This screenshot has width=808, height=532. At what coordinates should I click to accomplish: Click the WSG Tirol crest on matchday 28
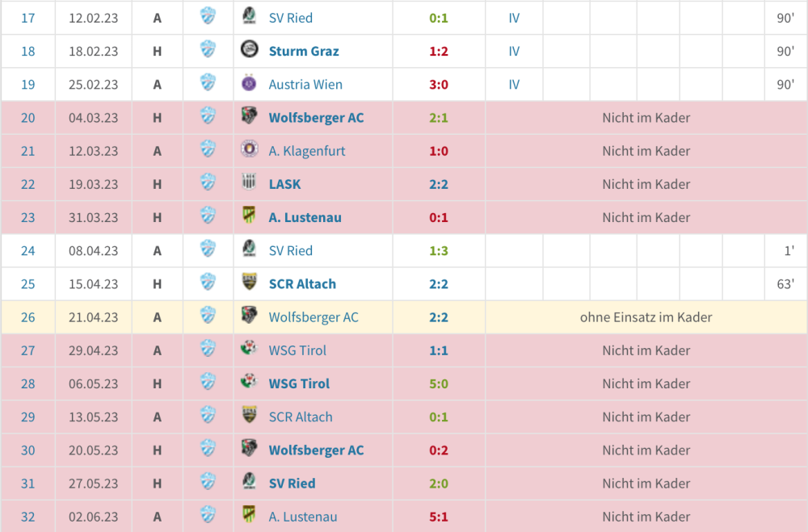(x=249, y=383)
